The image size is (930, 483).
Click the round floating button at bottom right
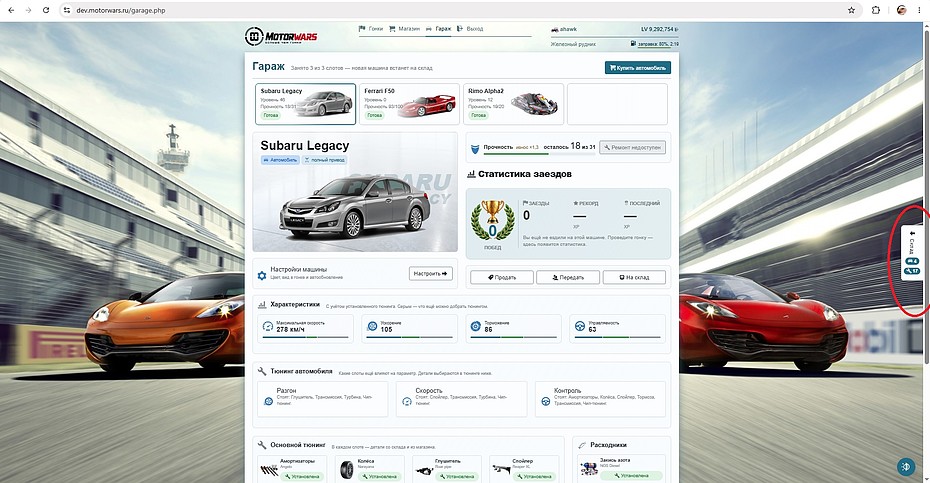[906, 466]
